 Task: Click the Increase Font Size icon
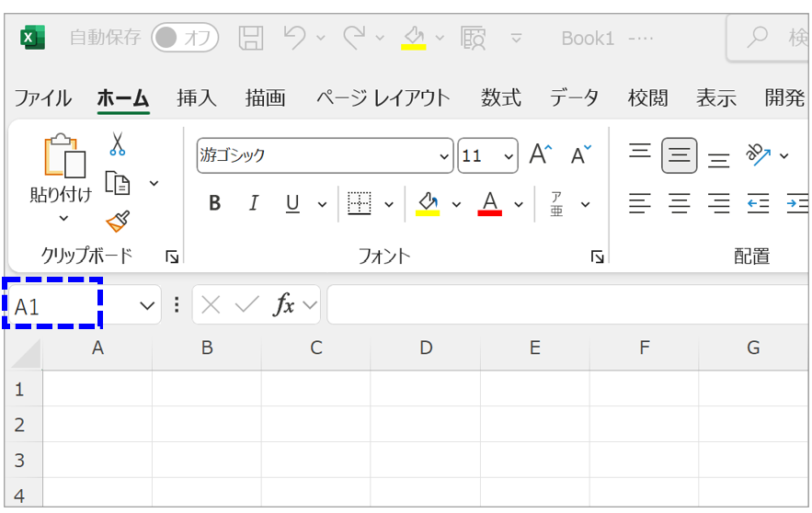coord(541,154)
